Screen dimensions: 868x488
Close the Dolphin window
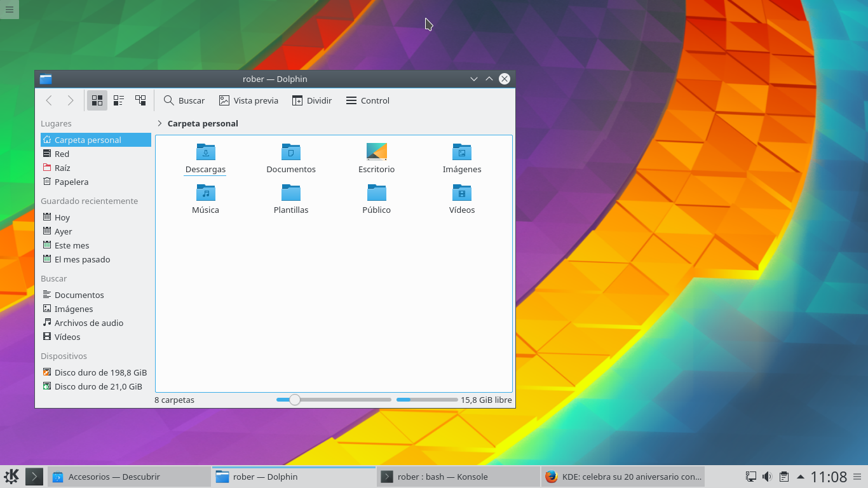coord(505,79)
